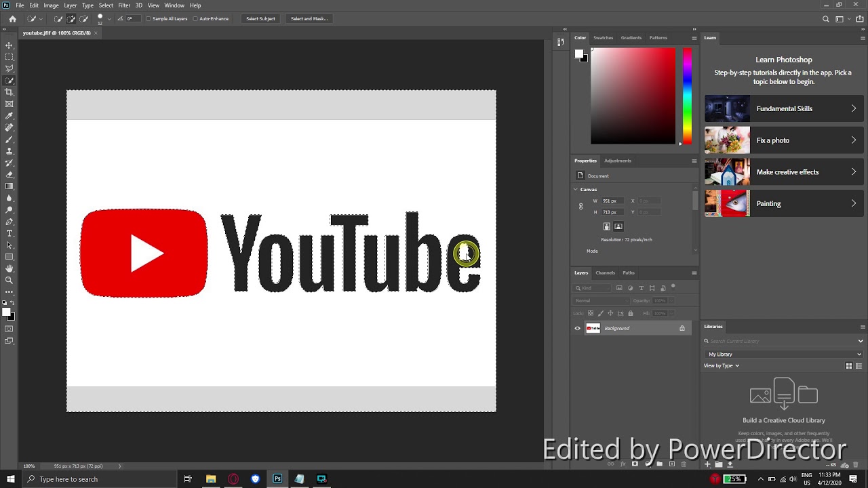The width and height of the screenshot is (868, 488).
Task: Open the Painting tutorial
Action: (784, 203)
